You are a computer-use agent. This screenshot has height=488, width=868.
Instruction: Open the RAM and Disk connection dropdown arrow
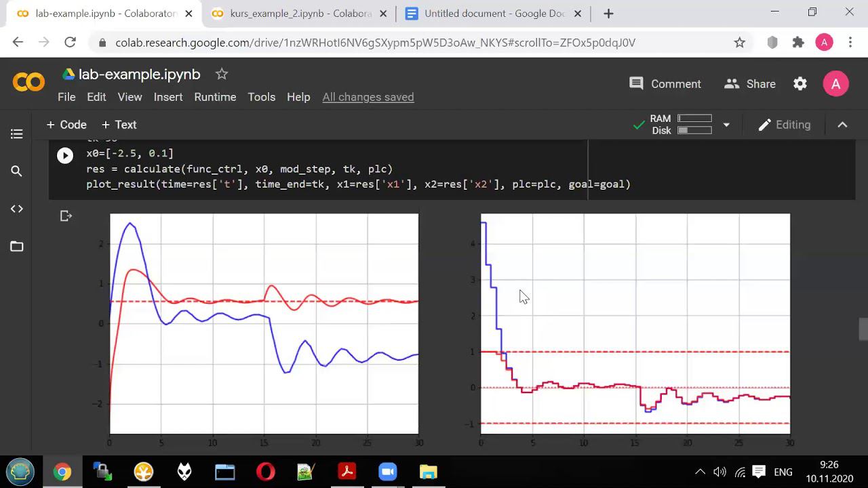pos(726,125)
